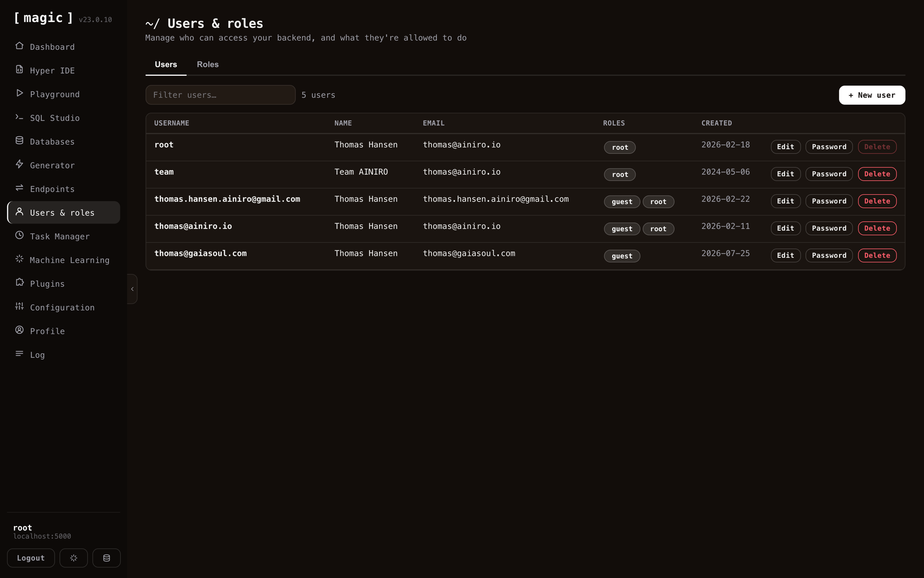Delete the team user

pos(877,174)
